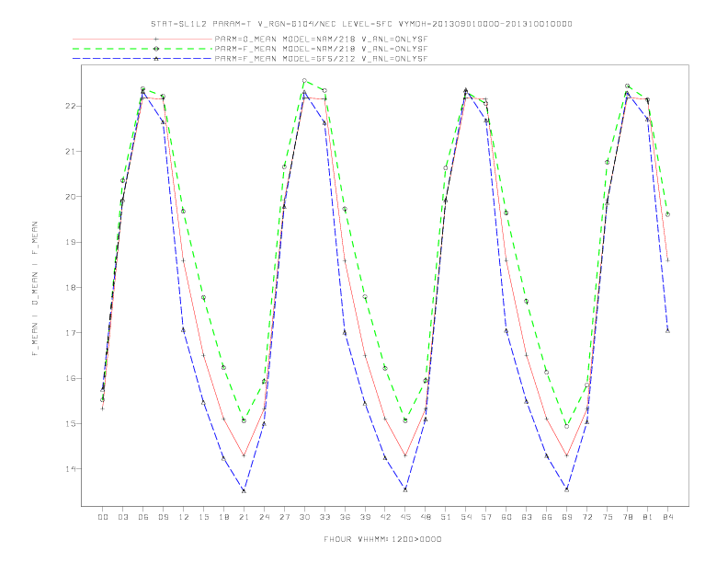The width and height of the screenshot is (728, 563).
Task: Click the triangle marker on blue legend line
Action: [x=156, y=59]
